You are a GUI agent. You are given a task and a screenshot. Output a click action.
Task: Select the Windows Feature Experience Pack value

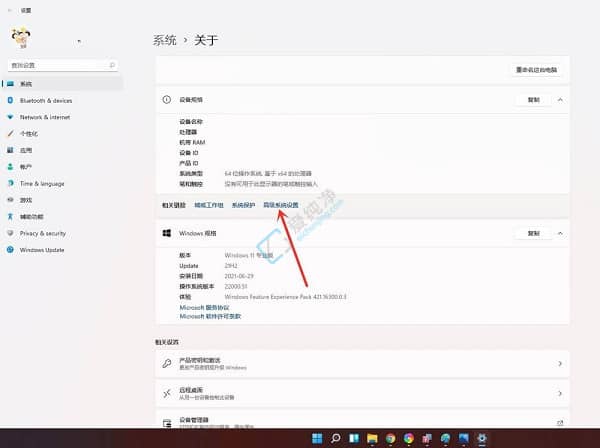[285, 297]
